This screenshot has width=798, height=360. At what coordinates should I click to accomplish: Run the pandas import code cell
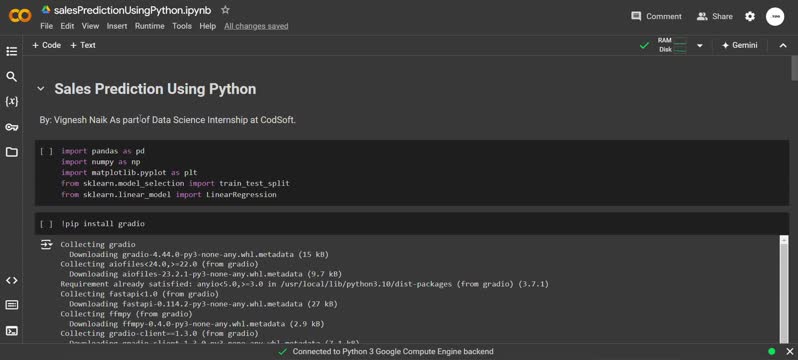(x=46, y=151)
